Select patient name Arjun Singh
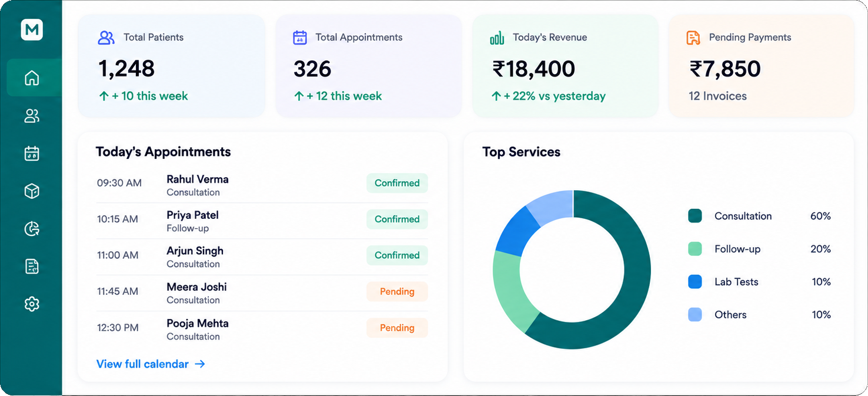868x396 pixels. click(x=195, y=251)
